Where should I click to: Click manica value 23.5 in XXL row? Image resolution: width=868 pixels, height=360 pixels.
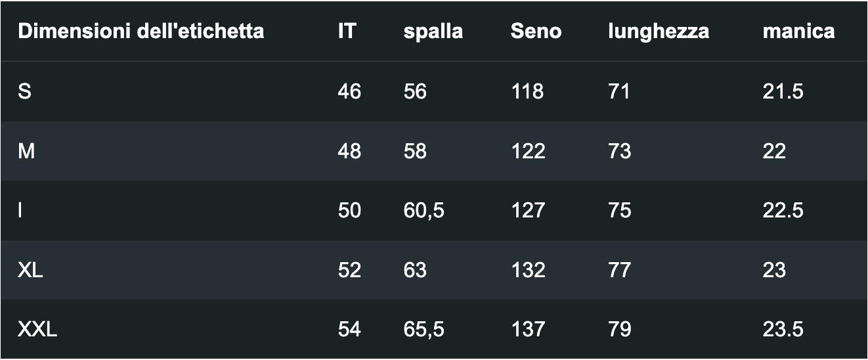coord(783,329)
